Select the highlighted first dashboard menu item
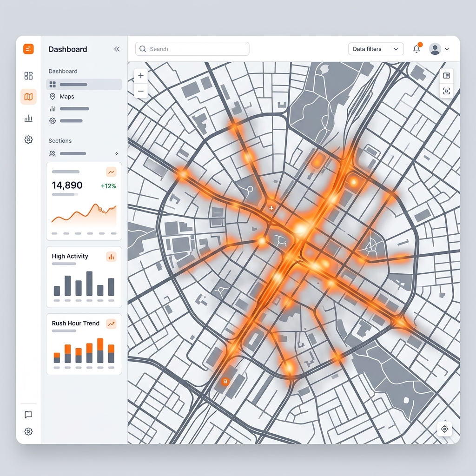The height and width of the screenshot is (476, 476). coord(84,85)
